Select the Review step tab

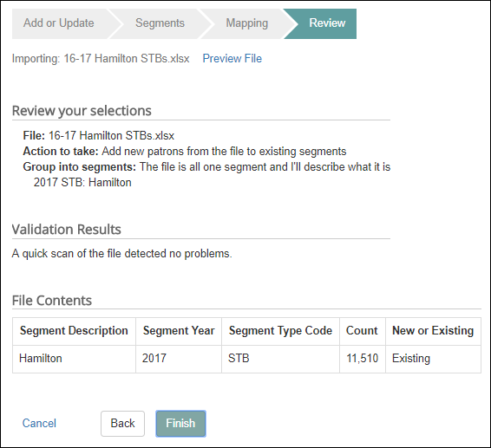[327, 23]
